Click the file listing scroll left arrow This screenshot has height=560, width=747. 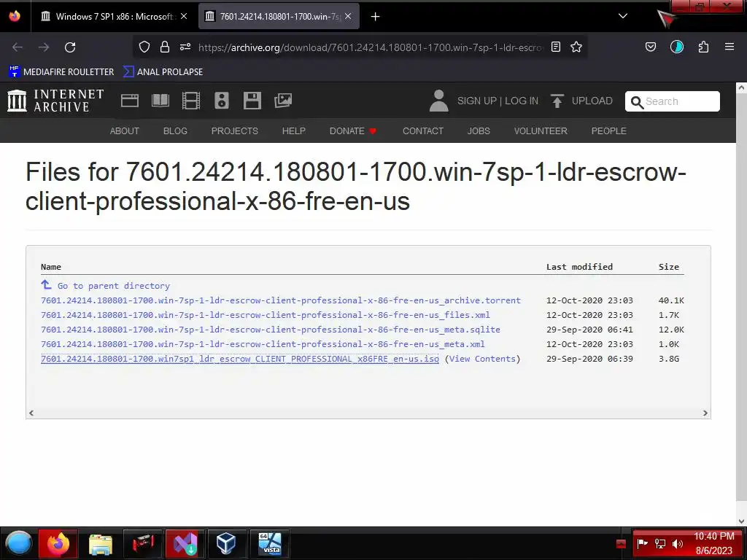click(31, 413)
